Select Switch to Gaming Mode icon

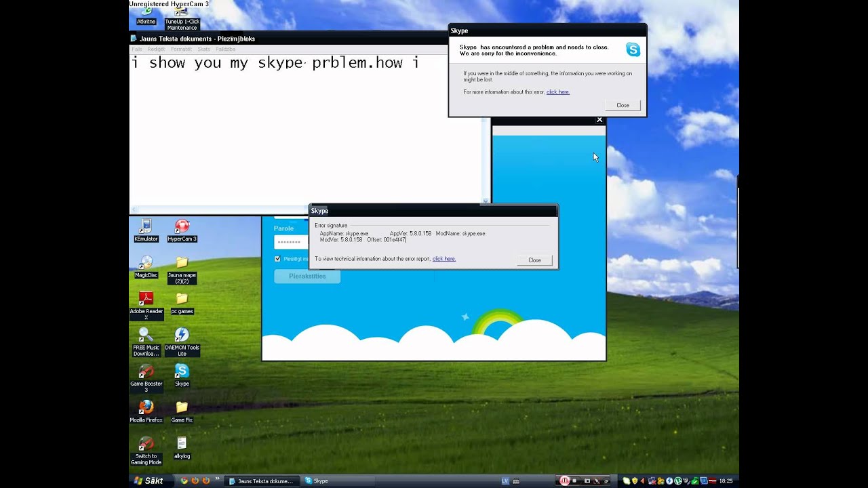[146, 451]
